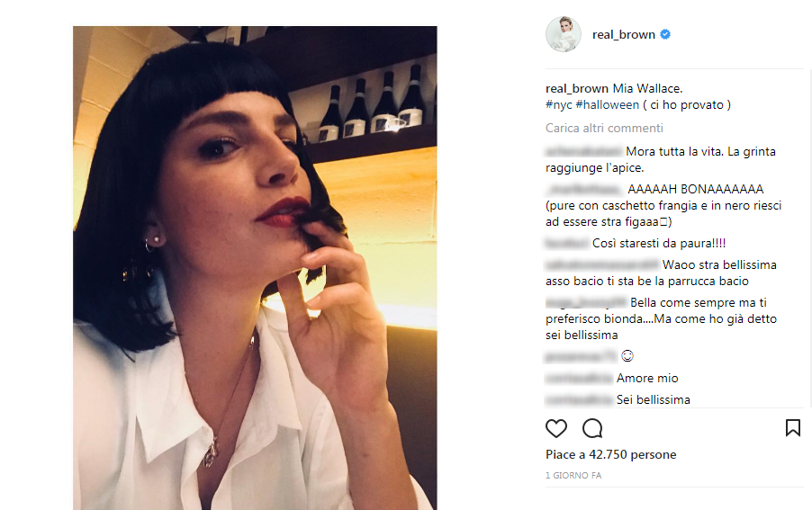This screenshot has height=510, width=812.
Task: Click the real_brown profile avatar
Action: 564,34
